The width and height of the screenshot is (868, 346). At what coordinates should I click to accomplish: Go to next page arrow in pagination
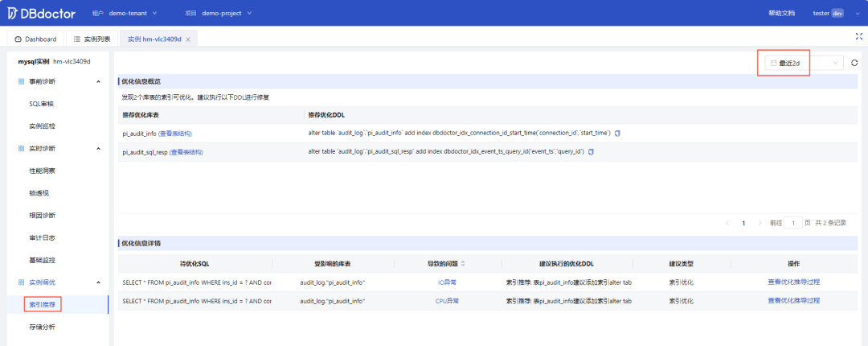[759, 223]
